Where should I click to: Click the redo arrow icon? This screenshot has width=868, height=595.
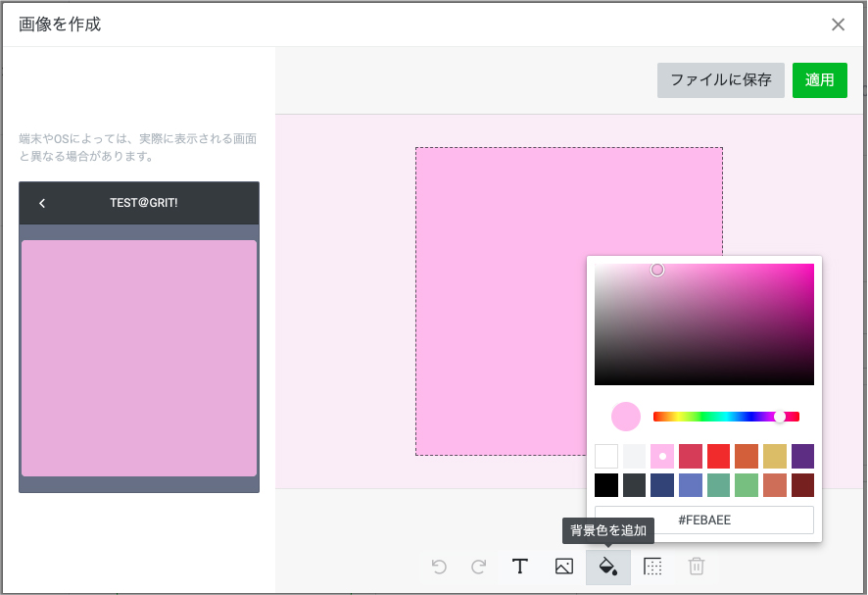point(479,567)
